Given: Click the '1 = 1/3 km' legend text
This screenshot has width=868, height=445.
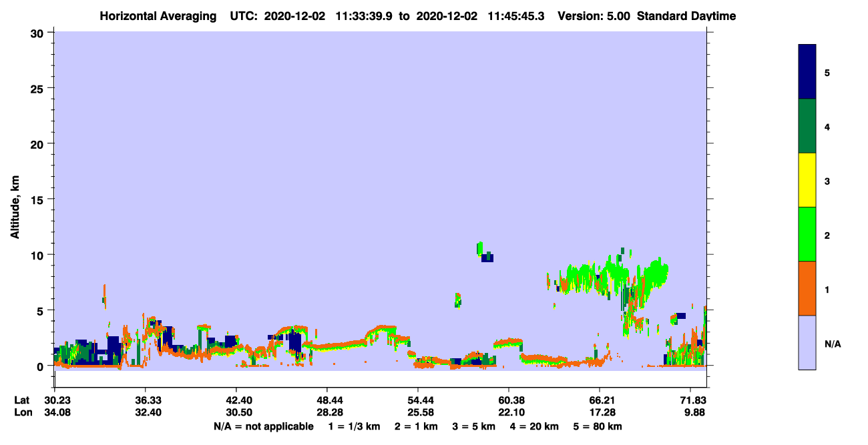Looking at the screenshot, I should pos(354,426).
